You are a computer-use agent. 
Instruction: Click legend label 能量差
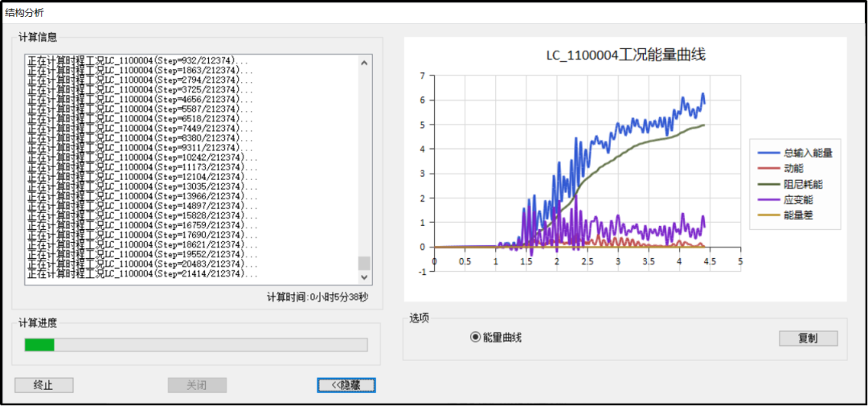[799, 215]
